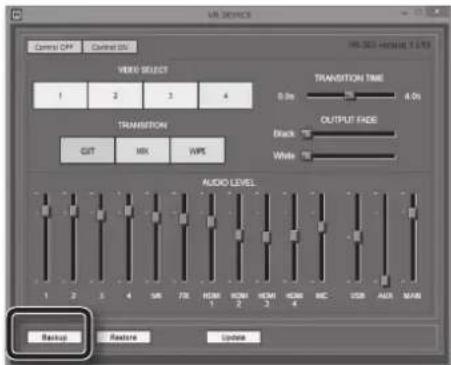Image resolution: width=451 pixels, height=365 pixels.
Task: Click the Update button
Action: click(234, 337)
